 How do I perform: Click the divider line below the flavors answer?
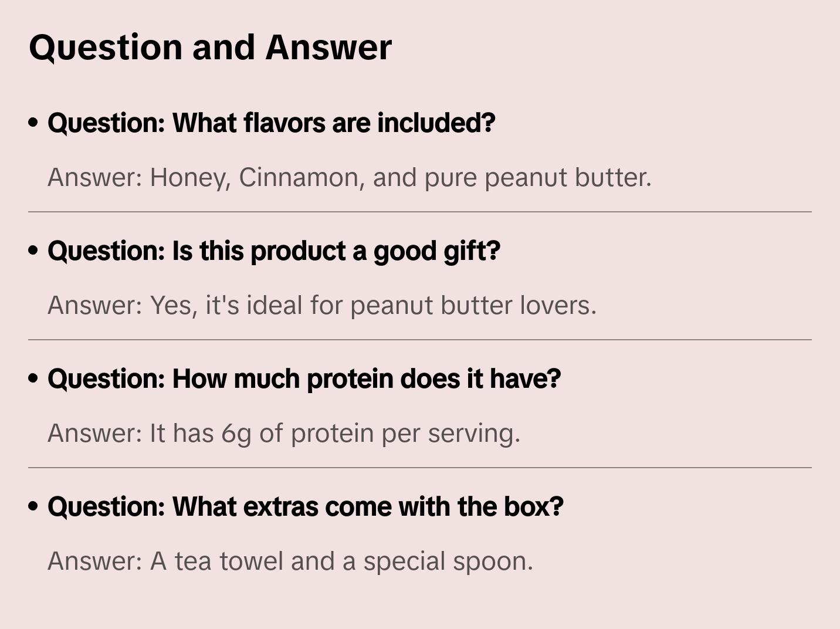419,212
